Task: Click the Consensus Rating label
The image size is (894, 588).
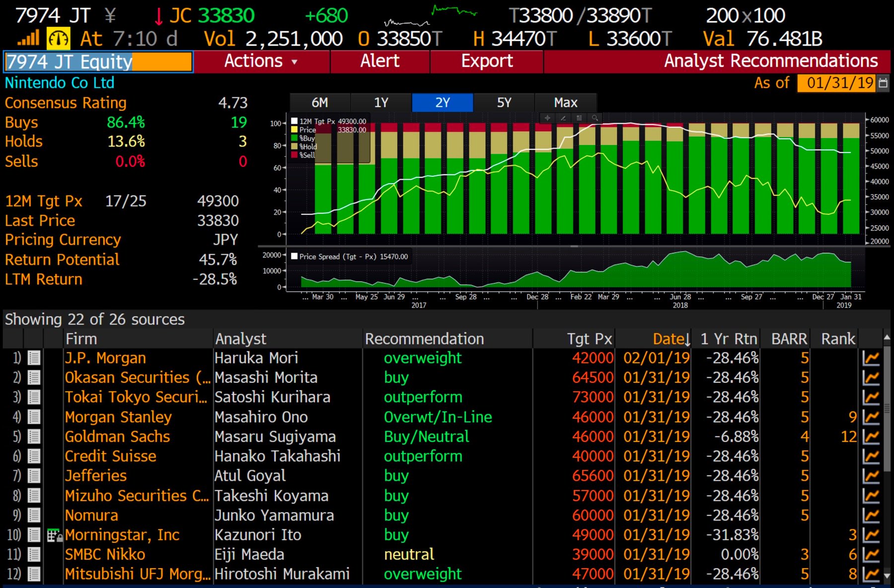Action: click(66, 103)
